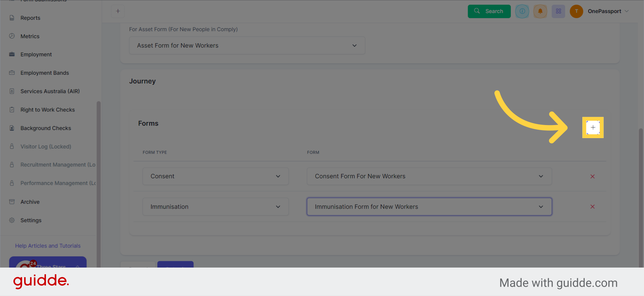Screen dimensions: 644x296
Task: Click the green Search button
Action: click(x=489, y=11)
